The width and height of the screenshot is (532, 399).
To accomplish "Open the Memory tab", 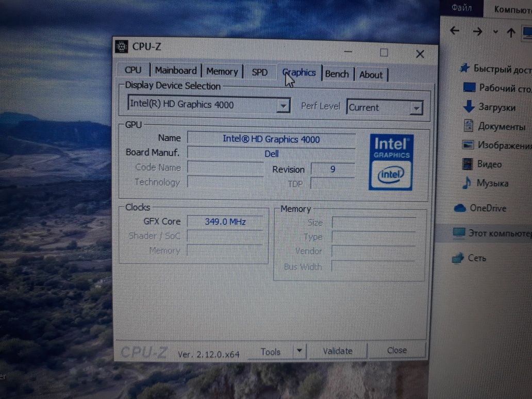I will [x=222, y=72].
